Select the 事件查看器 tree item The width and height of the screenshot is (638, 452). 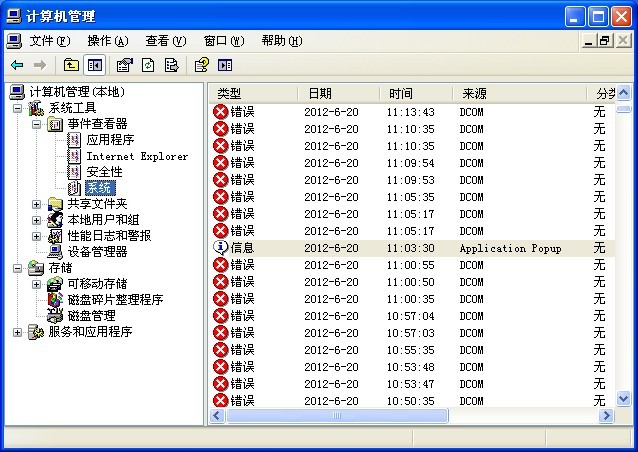point(97,124)
